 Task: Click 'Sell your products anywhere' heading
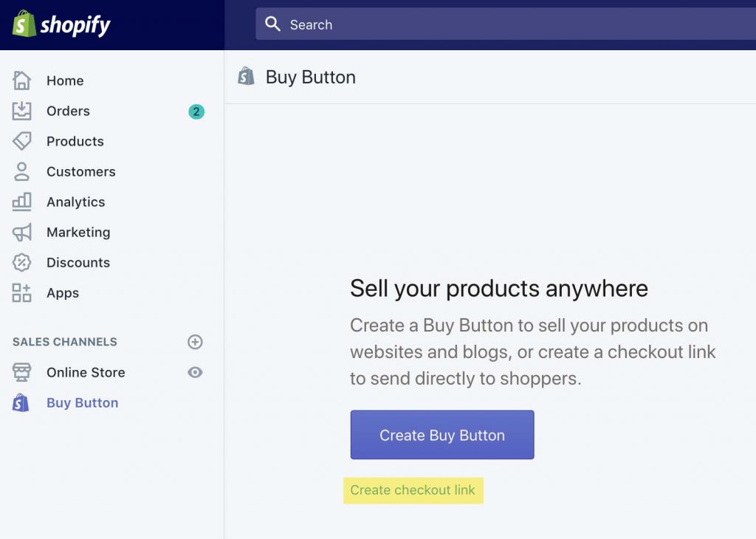499,289
